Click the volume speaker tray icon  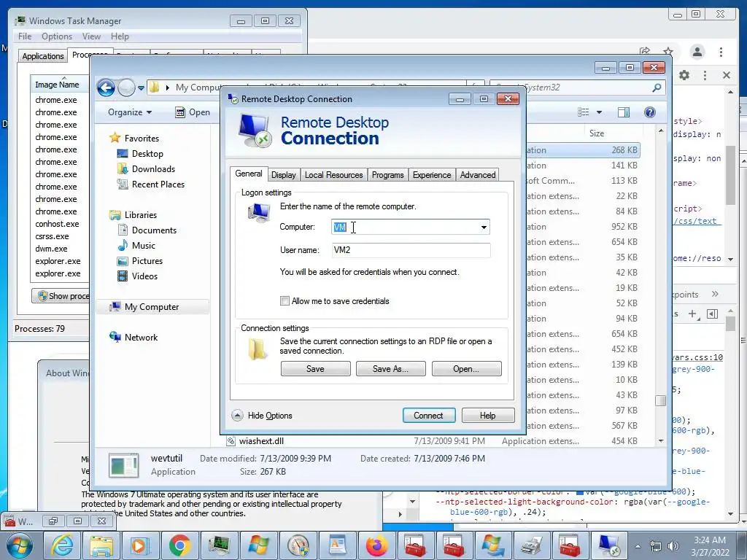[673, 546]
